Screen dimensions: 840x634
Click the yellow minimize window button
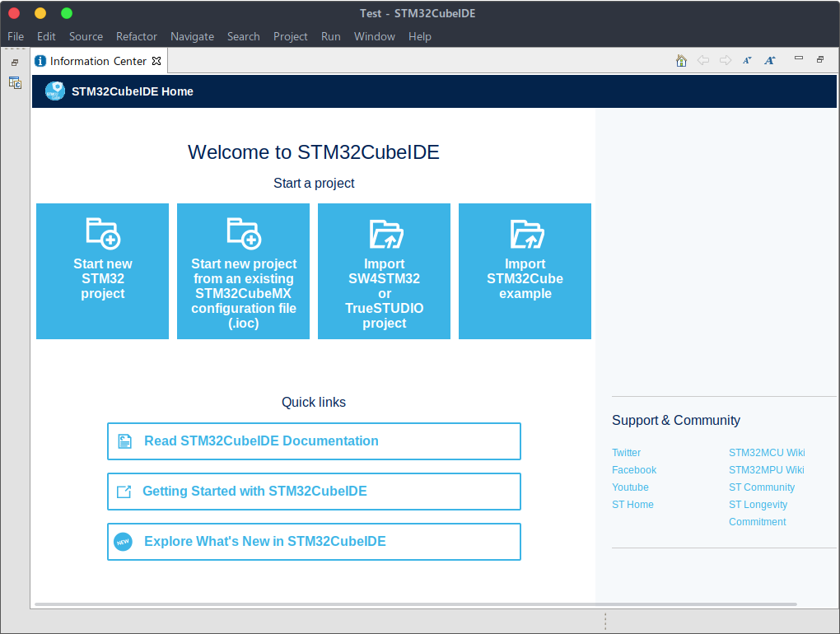click(40, 13)
